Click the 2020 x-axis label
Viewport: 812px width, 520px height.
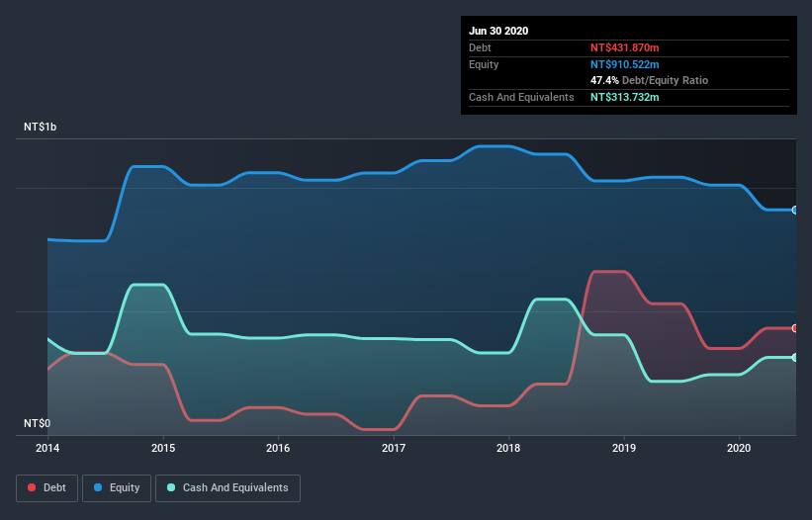click(739, 448)
